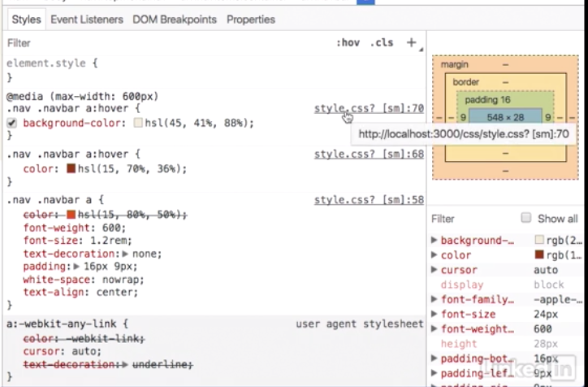Viewport: 588px width, 387px height.
Task: Click the font-size: 1.2rem declaration
Action: pyautogui.click(x=78, y=241)
